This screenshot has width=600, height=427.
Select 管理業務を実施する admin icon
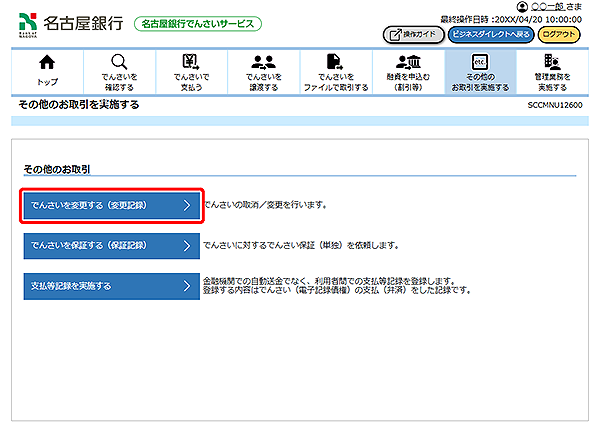coord(551,62)
